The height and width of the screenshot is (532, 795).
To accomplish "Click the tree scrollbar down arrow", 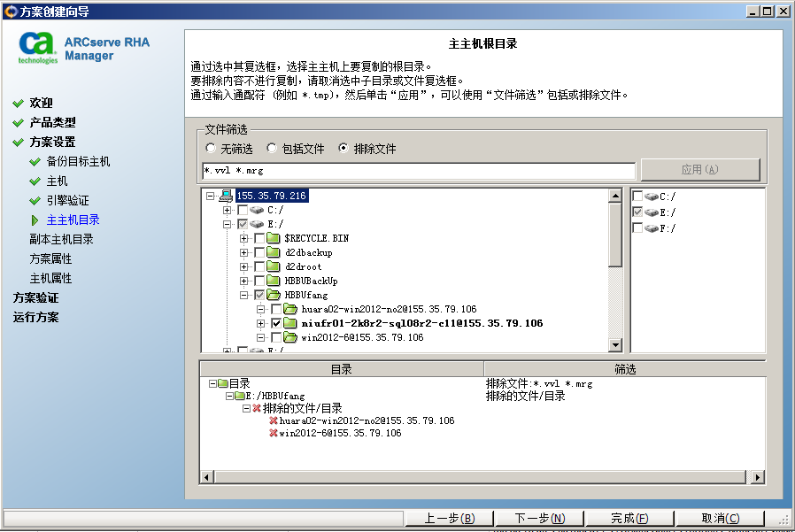I will pyautogui.click(x=615, y=345).
